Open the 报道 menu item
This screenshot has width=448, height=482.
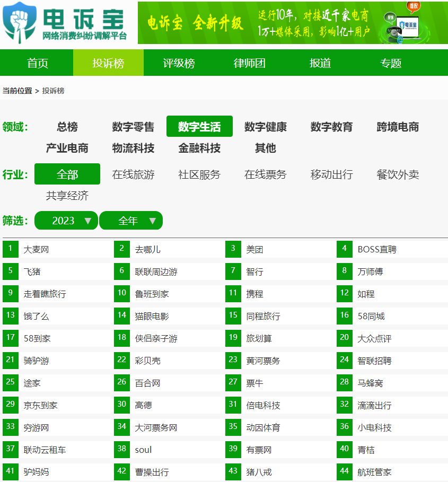(319, 63)
